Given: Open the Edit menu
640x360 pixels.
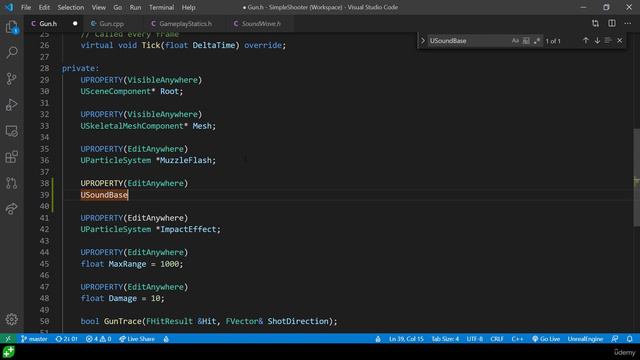Looking at the screenshot, I should pos(44,7).
